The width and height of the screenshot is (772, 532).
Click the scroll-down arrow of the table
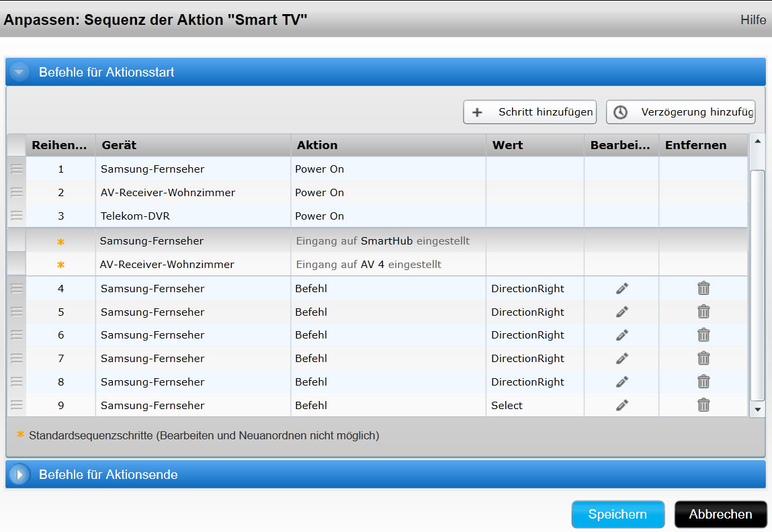pos(757,409)
